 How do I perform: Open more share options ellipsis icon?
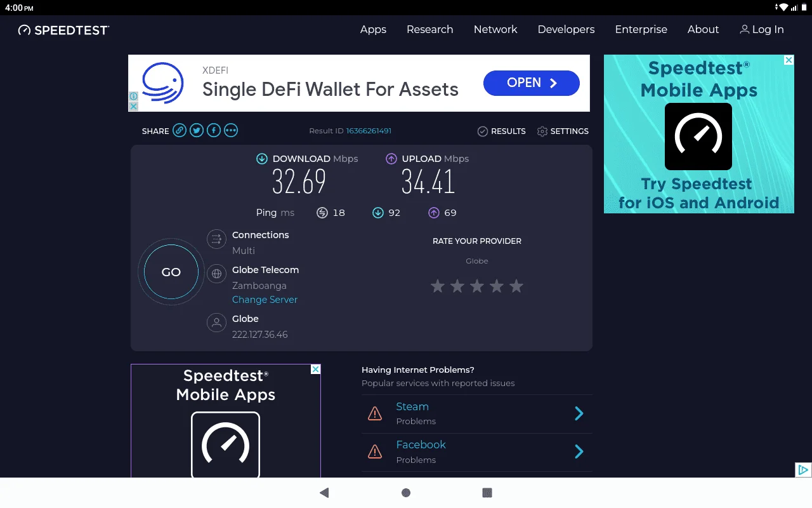coord(231,131)
